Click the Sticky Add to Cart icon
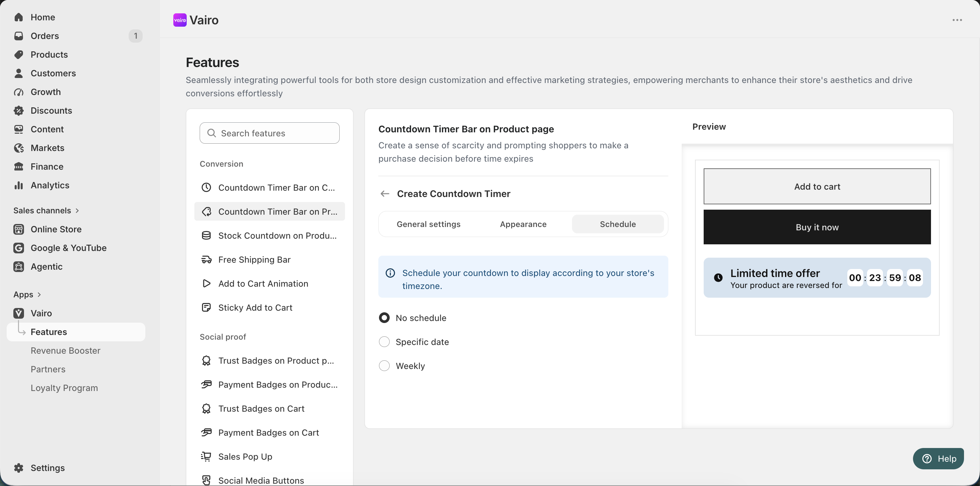 point(206,308)
